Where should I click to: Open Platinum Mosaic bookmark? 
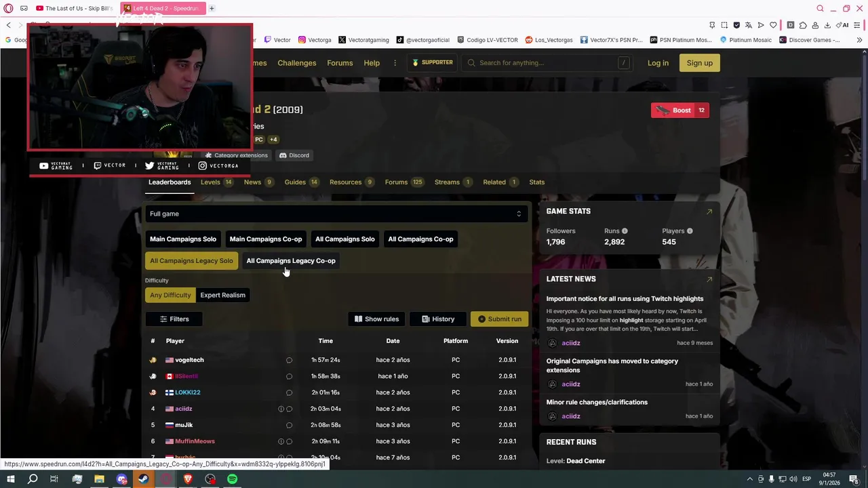745,40
